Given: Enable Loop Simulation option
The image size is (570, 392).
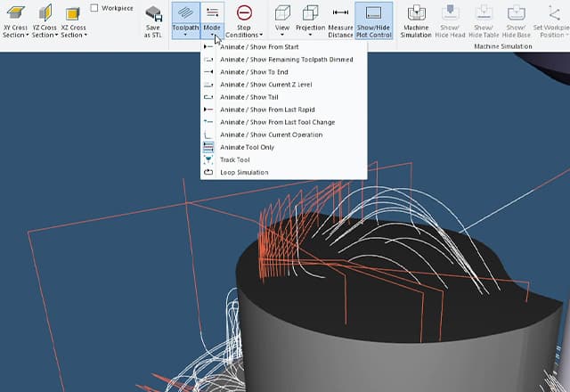Looking at the screenshot, I should [244, 173].
